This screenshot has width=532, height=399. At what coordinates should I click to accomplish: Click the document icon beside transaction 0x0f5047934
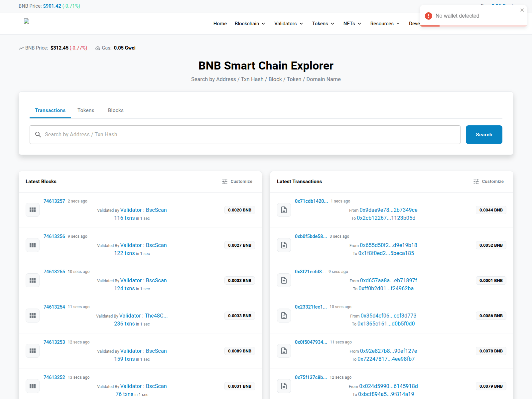tap(284, 351)
